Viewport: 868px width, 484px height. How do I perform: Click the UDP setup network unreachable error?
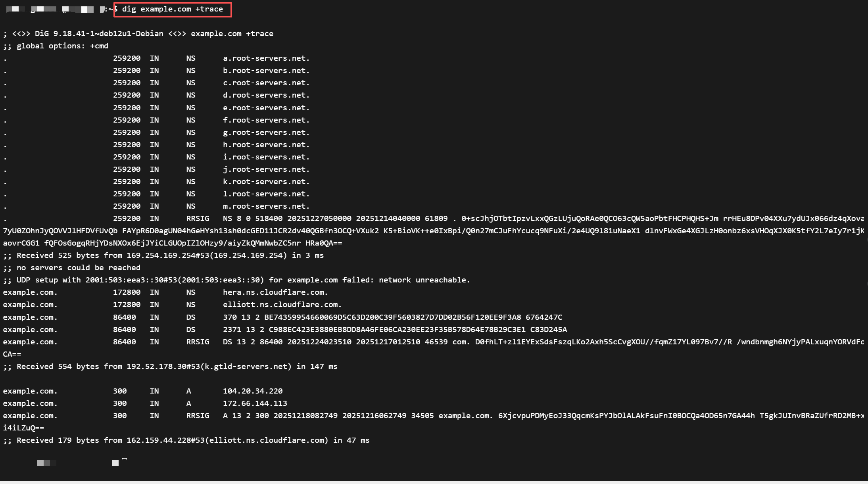pos(236,280)
